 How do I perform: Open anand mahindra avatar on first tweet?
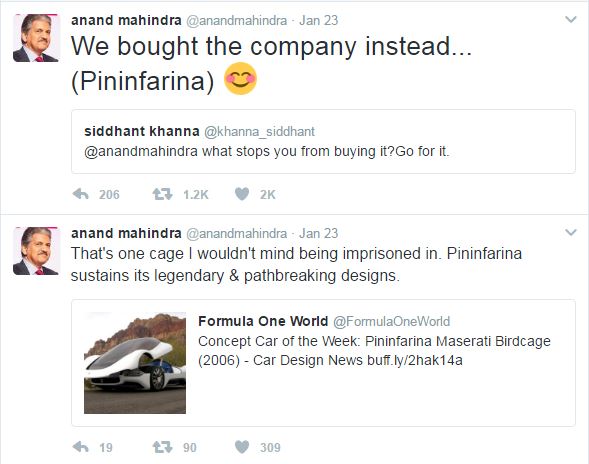coord(36,38)
